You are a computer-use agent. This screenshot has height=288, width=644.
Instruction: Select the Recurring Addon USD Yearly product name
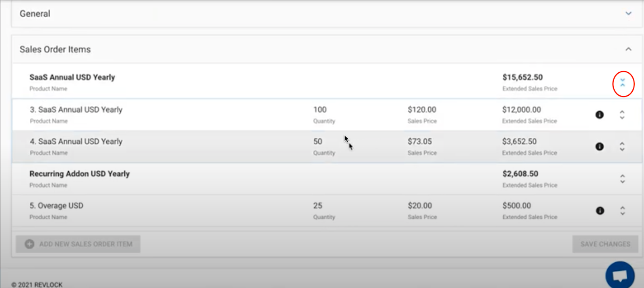(80, 174)
